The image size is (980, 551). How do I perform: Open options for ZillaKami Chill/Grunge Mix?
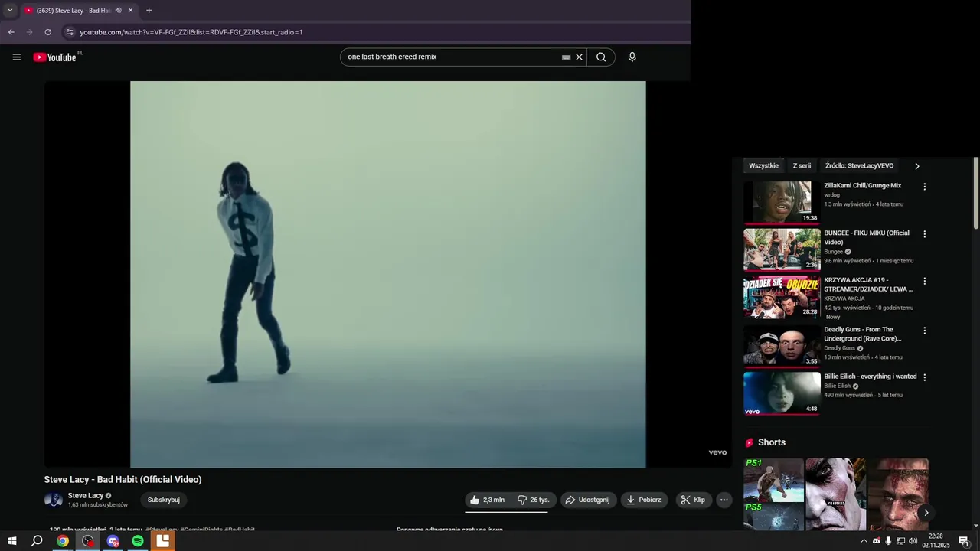pos(924,187)
